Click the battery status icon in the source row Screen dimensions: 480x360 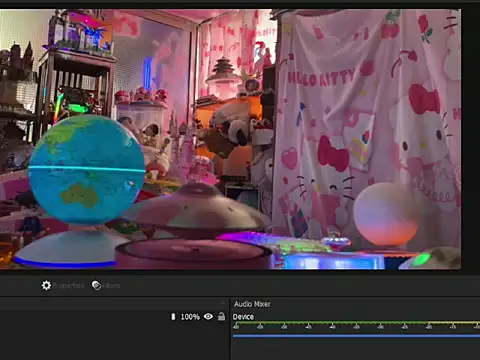(x=173, y=317)
